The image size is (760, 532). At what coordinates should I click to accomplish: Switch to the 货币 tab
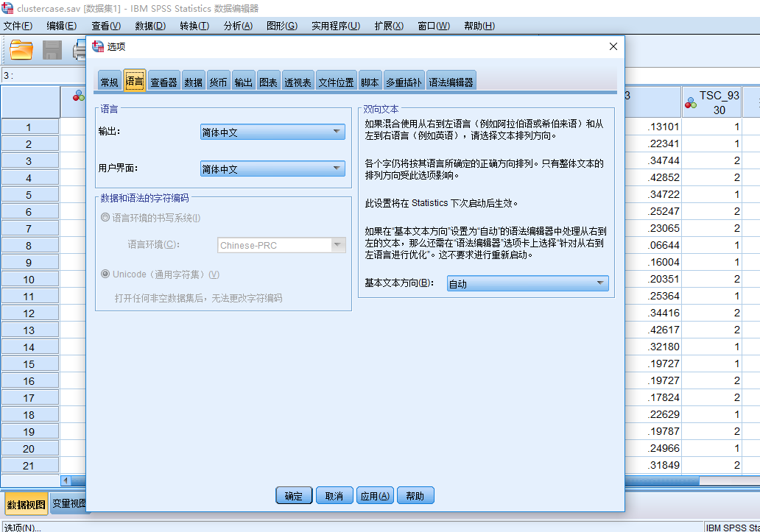coord(218,82)
